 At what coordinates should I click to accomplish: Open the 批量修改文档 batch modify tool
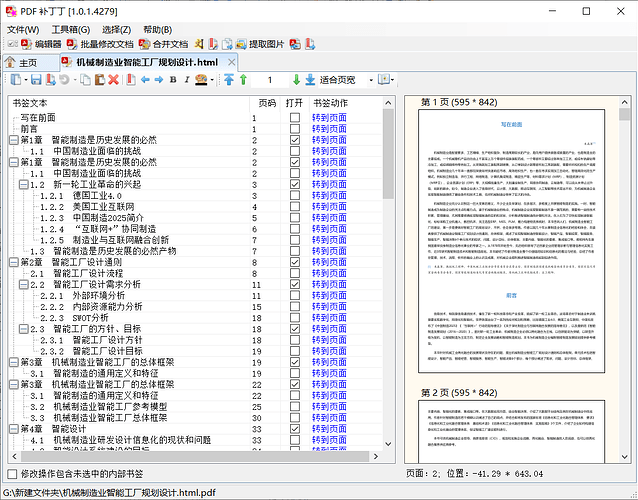(100, 44)
